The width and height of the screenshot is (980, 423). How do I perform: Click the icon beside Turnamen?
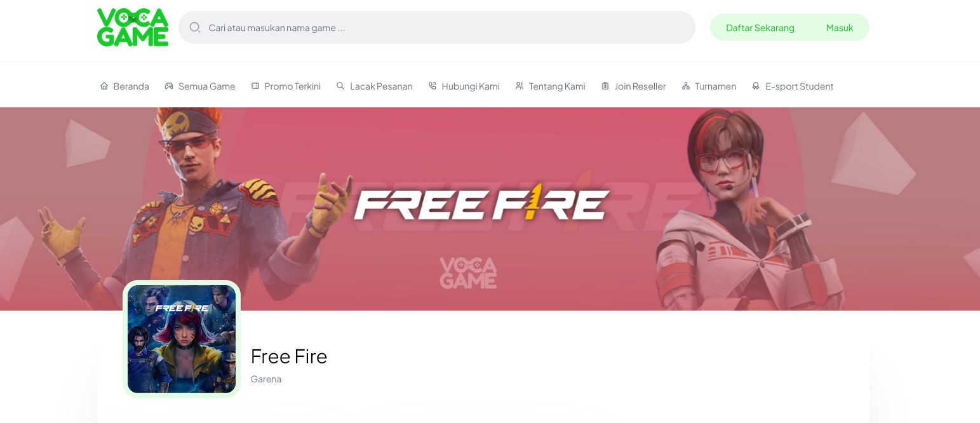click(686, 86)
